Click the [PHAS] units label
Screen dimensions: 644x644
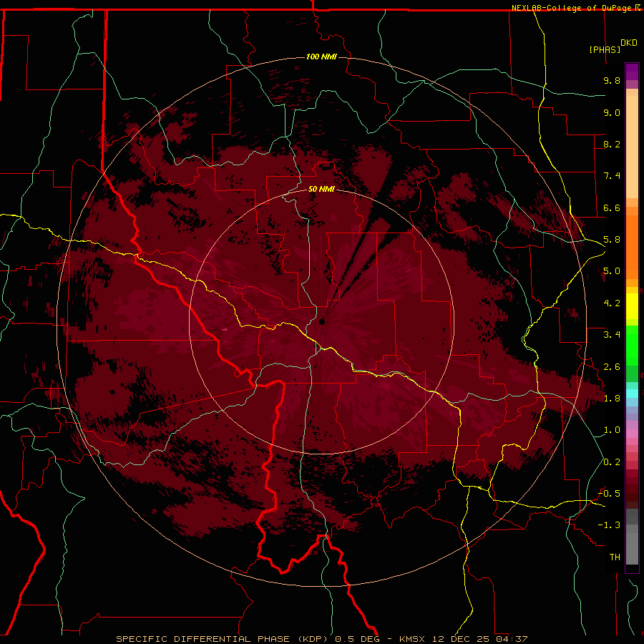[605, 49]
